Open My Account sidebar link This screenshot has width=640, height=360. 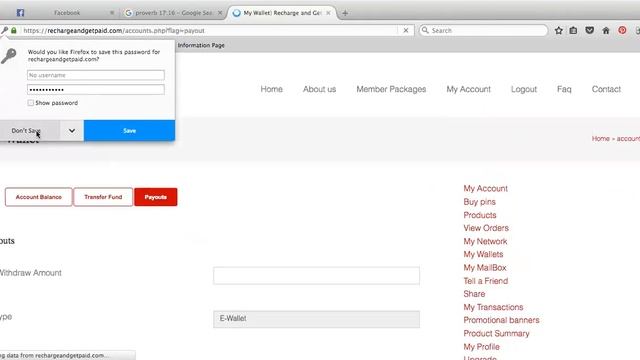[485, 189]
